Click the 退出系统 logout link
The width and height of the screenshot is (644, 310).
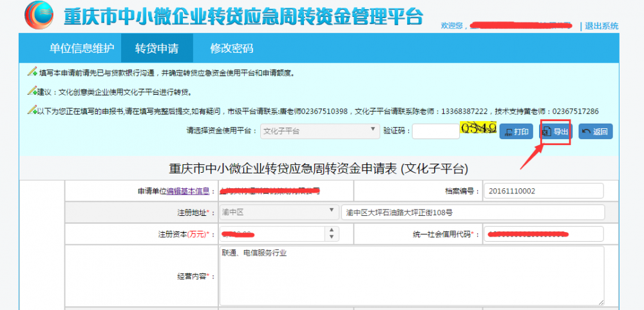(x=601, y=26)
